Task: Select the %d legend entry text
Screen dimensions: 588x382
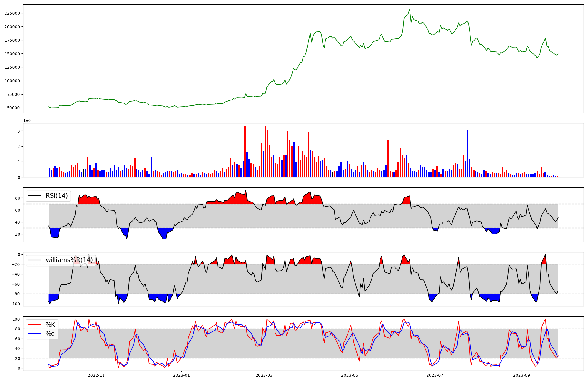Action: pyautogui.click(x=50, y=334)
